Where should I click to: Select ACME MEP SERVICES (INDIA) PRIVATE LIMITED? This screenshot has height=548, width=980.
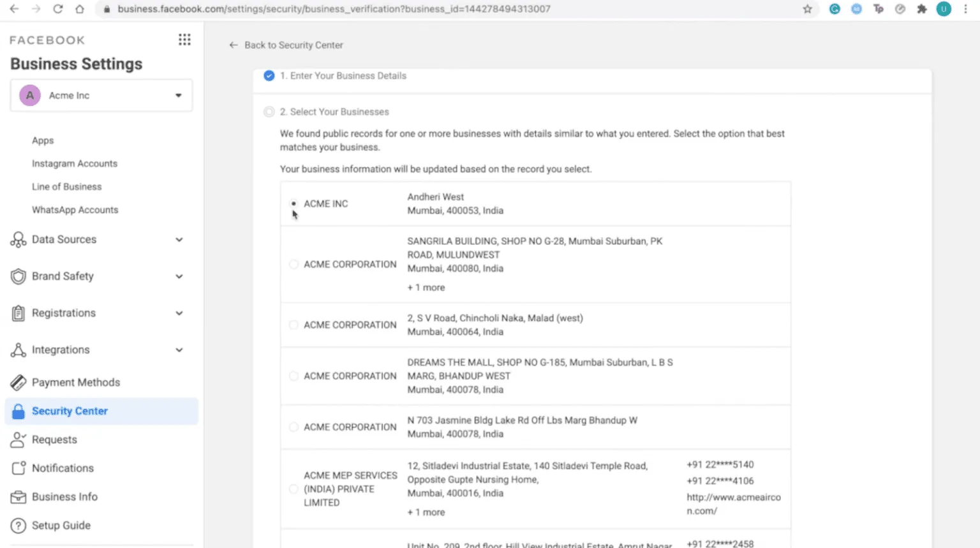point(293,489)
